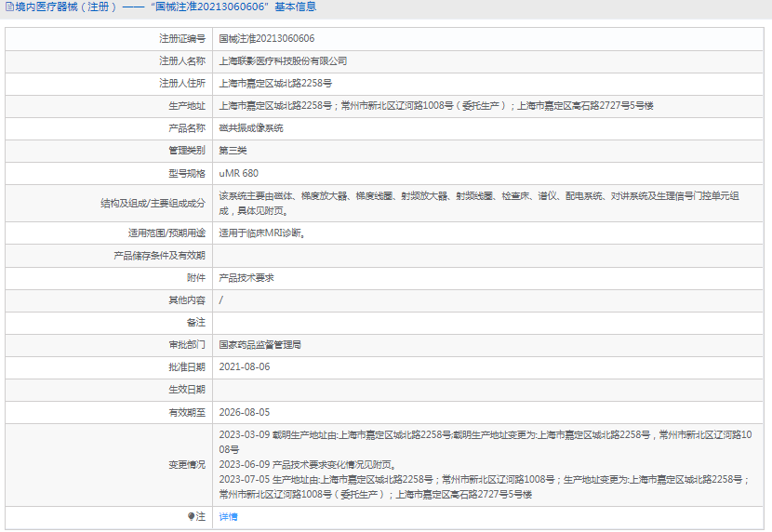The height and width of the screenshot is (532, 772).
Task: Click the 生产地址 label
Action: coord(187,106)
